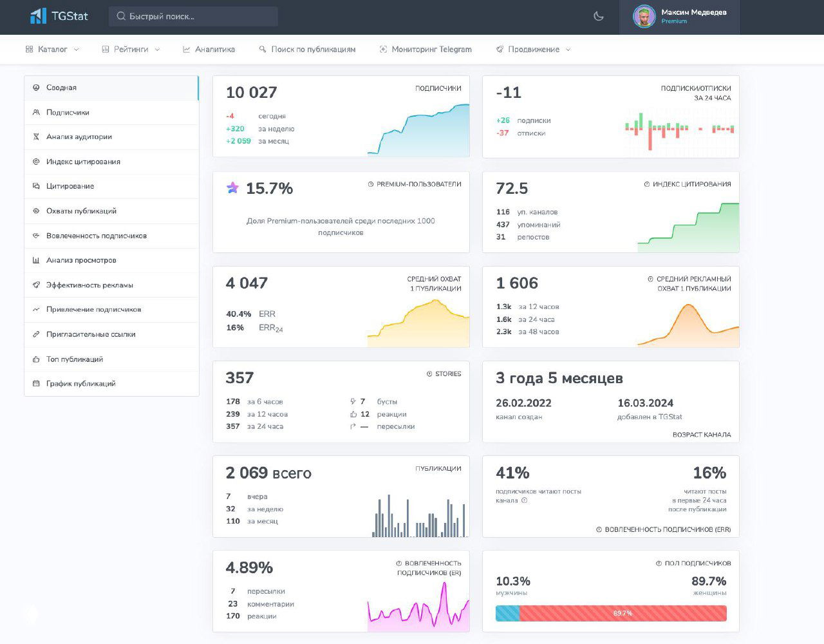Viewport: 824px width, 644px height.
Task: Click the Пригласительные ссылки link icon
Action: pyautogui.click(x=36, y=335)
